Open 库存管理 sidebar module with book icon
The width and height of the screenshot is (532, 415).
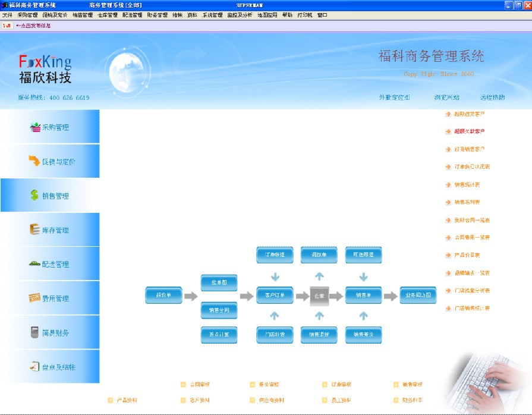(x=34, y=229)
